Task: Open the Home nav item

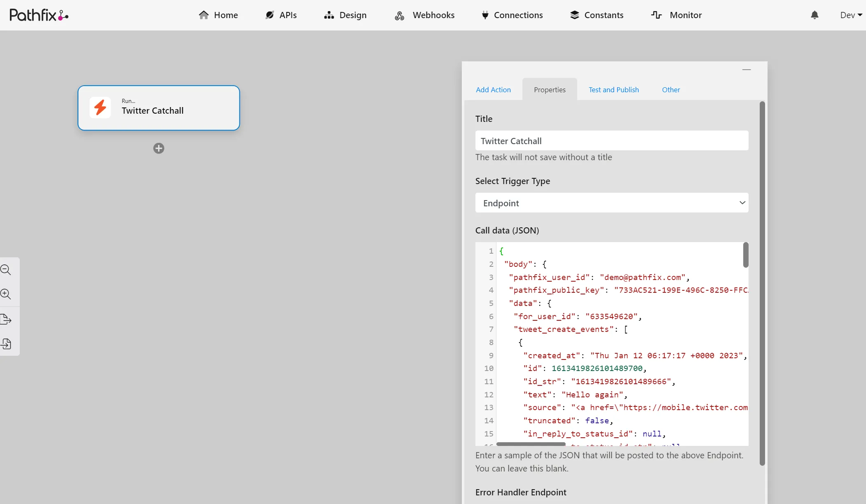Action: tap(218, 15)
